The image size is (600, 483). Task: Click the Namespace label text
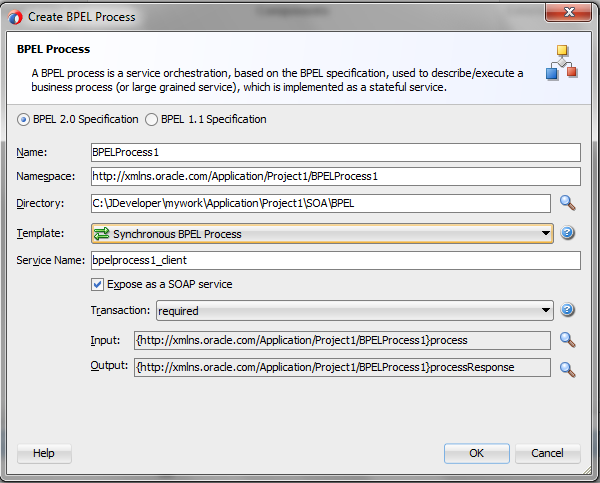46,176
